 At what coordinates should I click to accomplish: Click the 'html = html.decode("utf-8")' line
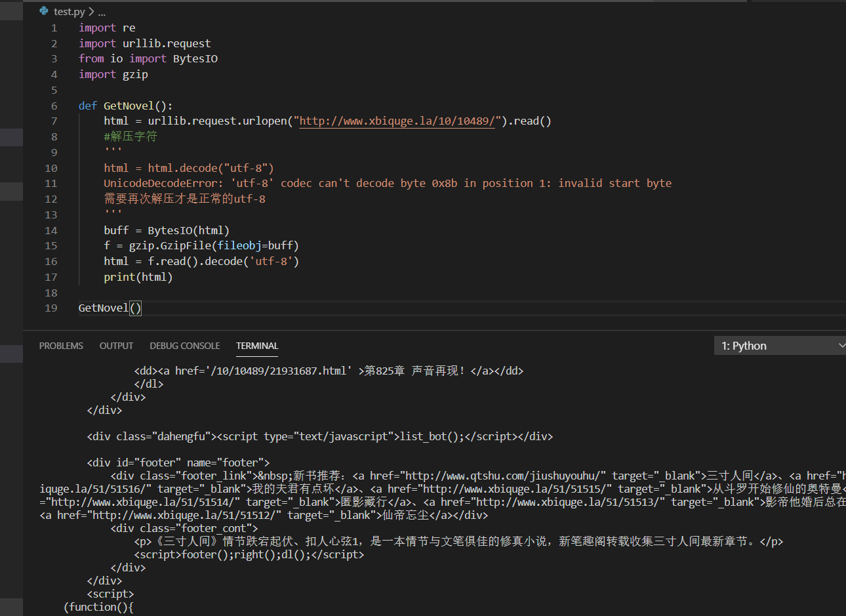pyautogui.click(x=189, y=168)
